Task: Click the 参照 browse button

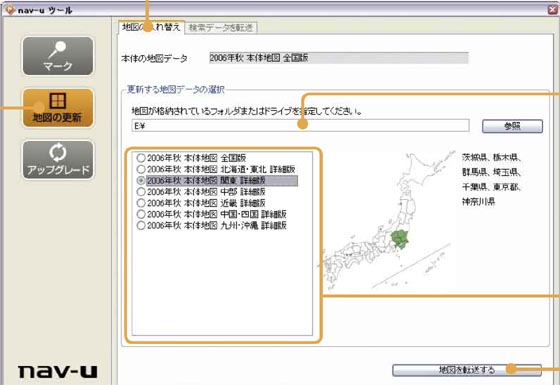Action: 512,126
